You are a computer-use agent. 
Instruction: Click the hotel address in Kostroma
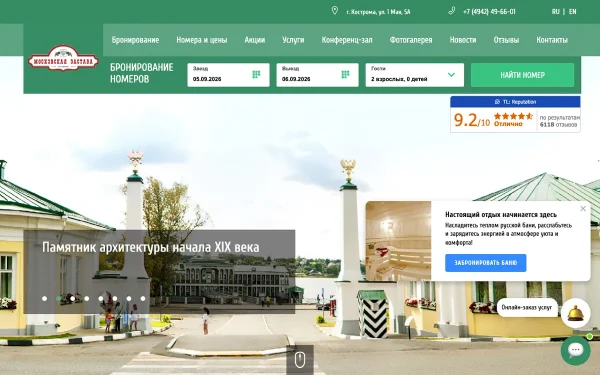point(378,12)
